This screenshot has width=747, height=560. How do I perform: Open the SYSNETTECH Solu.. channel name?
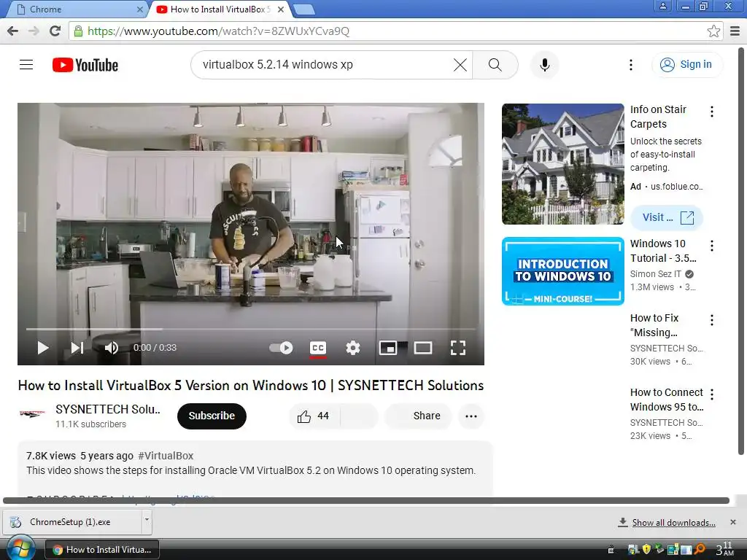108,409
